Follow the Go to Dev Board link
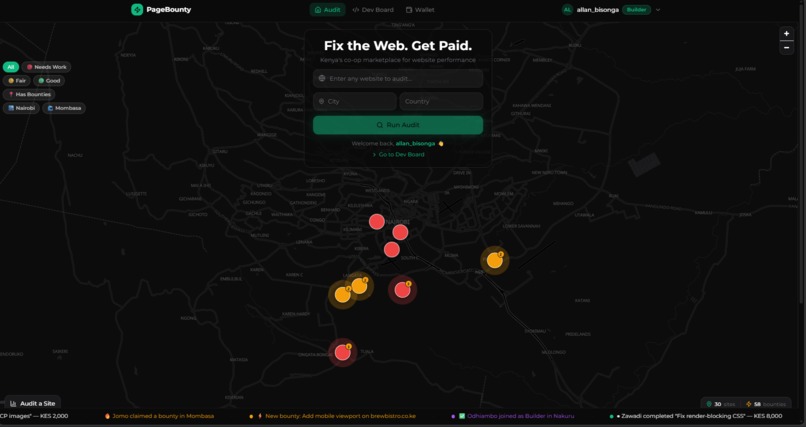Screen dimensions: 806x427 398,154
